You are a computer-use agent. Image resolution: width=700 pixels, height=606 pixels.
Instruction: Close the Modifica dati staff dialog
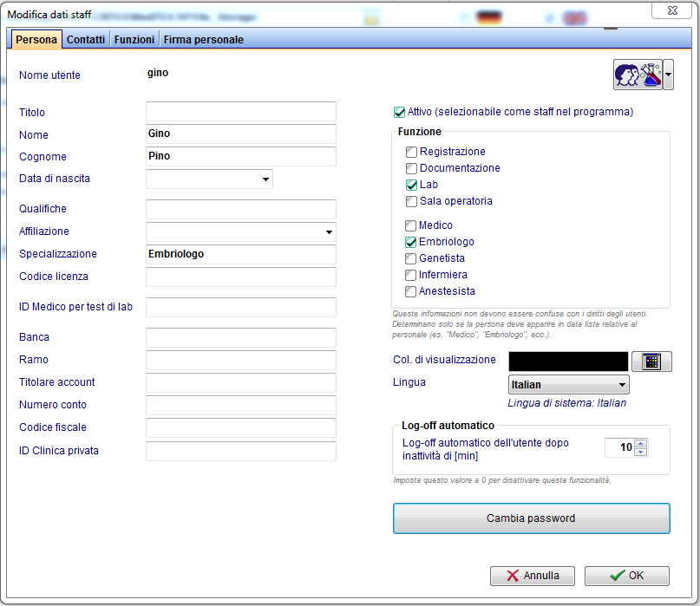point(672,10)
